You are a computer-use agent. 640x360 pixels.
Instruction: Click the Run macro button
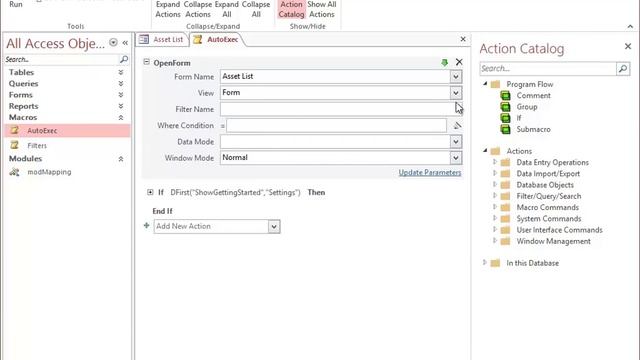point(16,4)
